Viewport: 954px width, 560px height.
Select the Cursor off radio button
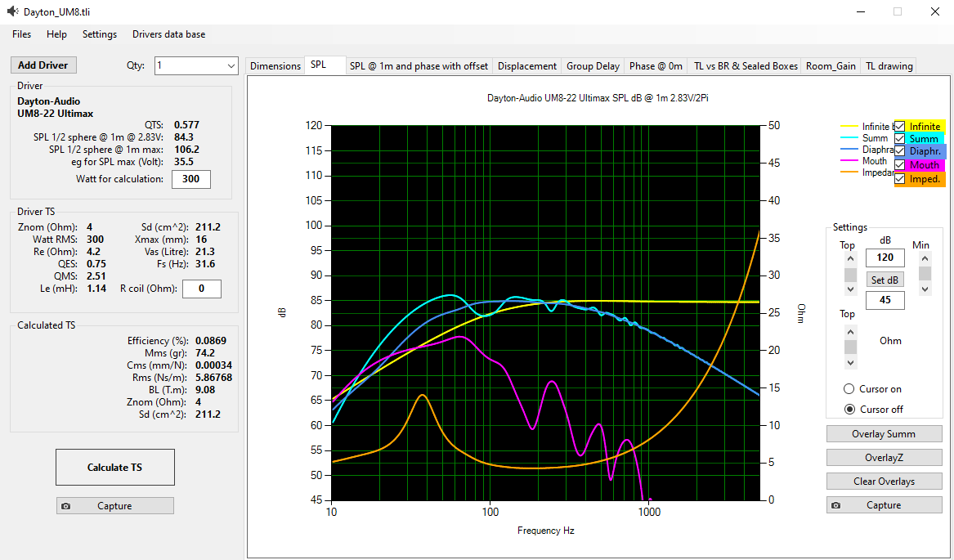[850, 409]
